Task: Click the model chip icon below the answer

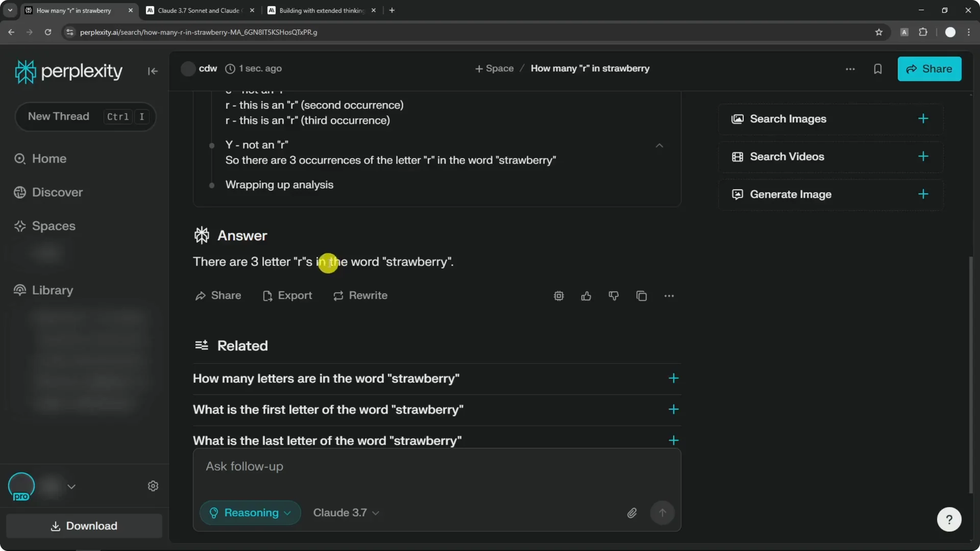Action: 558,296
